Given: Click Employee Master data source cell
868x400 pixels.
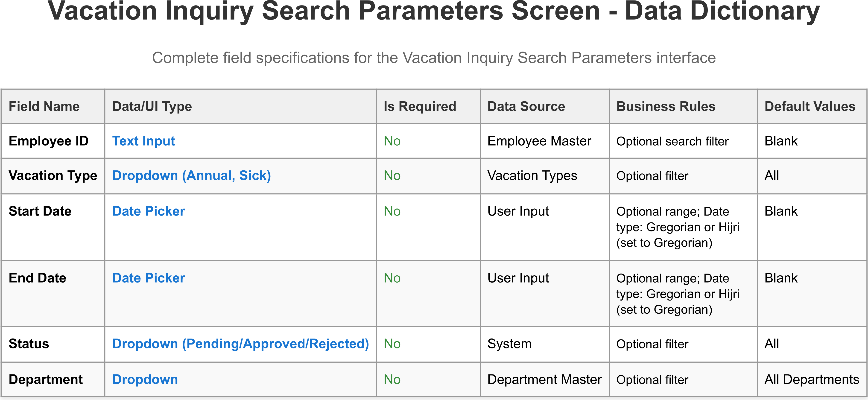Looking at the screenshot, I should point(539,141).
